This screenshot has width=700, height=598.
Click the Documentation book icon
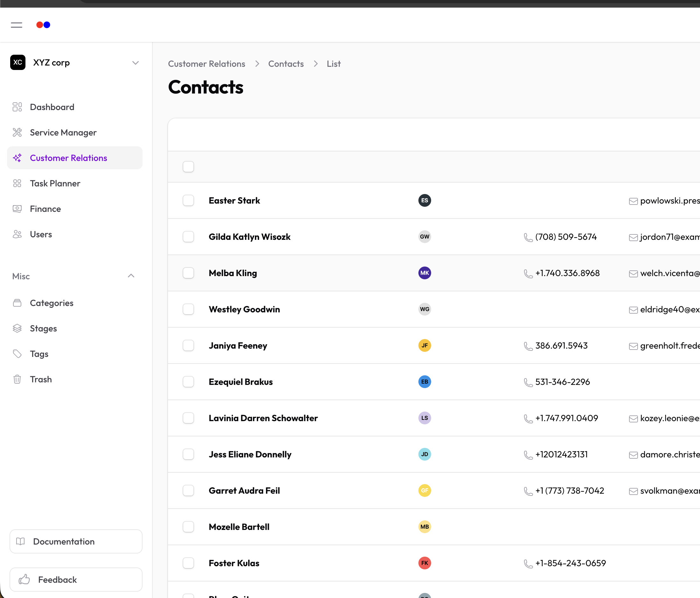tap(21, 541)
